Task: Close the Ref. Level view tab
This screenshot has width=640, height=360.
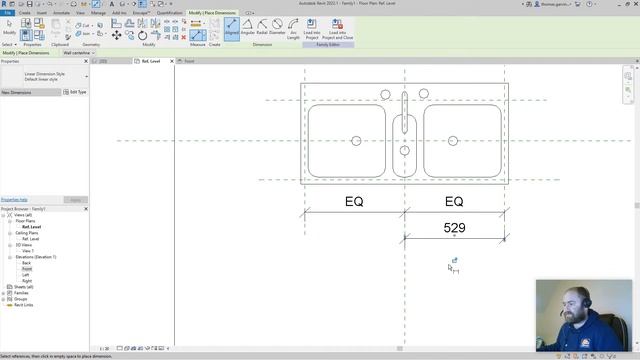Action: [x=171, y=61]
